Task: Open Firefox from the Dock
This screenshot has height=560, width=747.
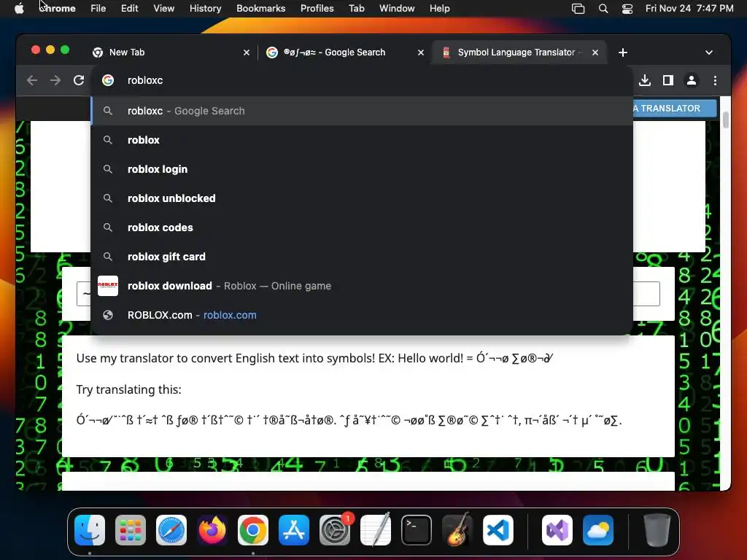Action: (212, 530)
